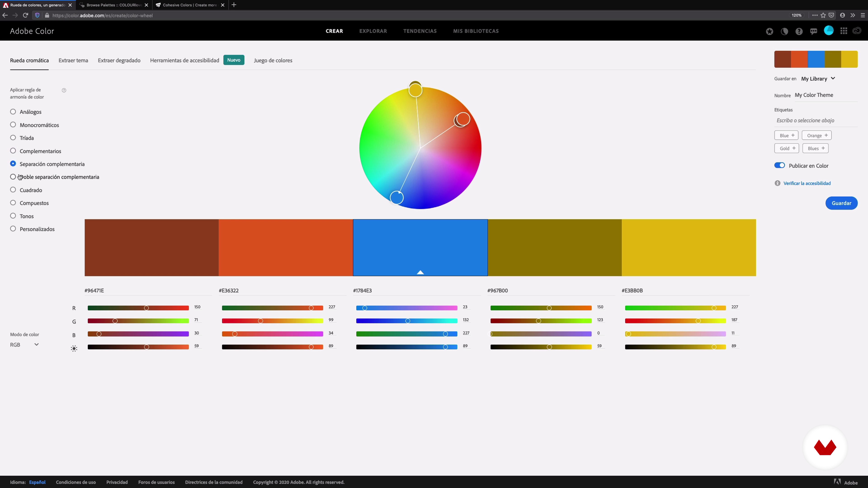Click Guardar button

pyautogui.click(x=841, y=203)
